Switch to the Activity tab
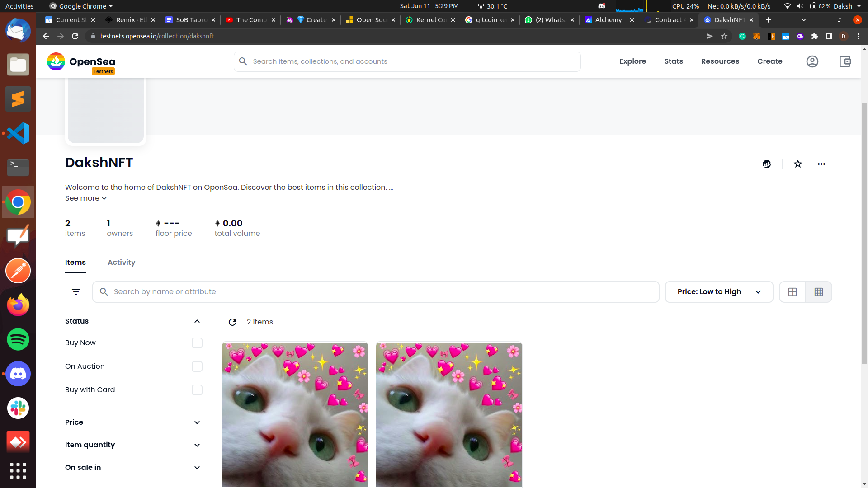This screenshot has width=868, height=488. (121, 263)
